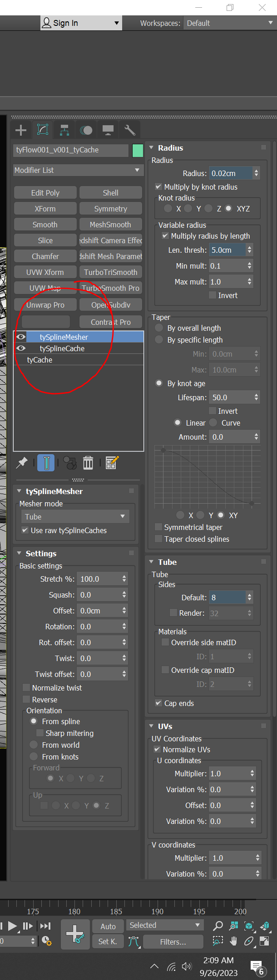Open the Mesher mode Tube dropdown
Viewport: 277px width, 980px height.
[x=75, y=517]
